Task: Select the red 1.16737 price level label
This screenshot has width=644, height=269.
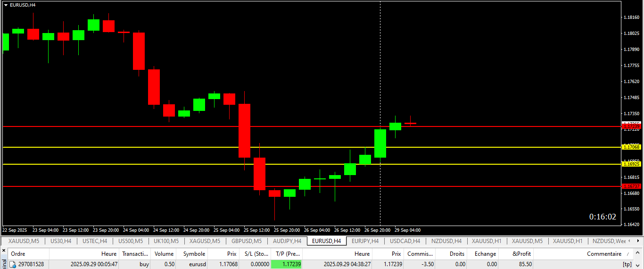Action: (x=631, y=186)
